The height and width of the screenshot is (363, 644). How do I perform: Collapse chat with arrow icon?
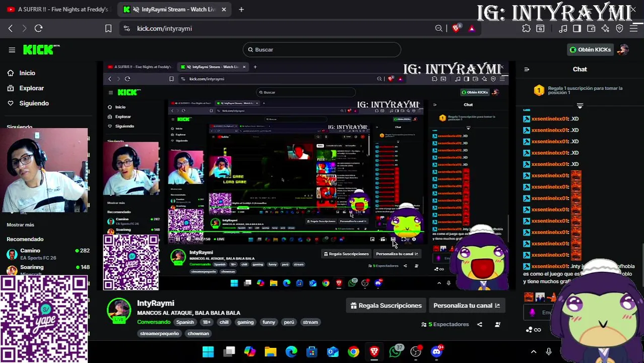pyautogui.click(x=527, y=70)
